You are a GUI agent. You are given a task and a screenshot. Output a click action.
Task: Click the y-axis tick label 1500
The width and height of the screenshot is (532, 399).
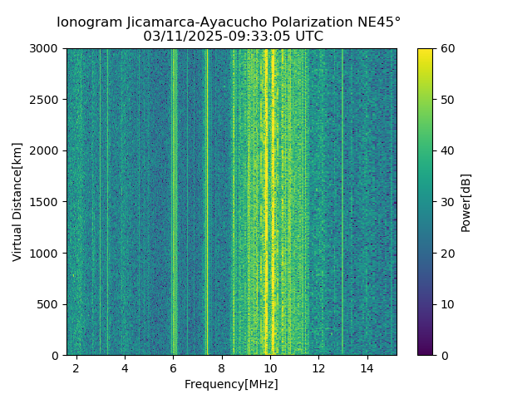(44, 202)
